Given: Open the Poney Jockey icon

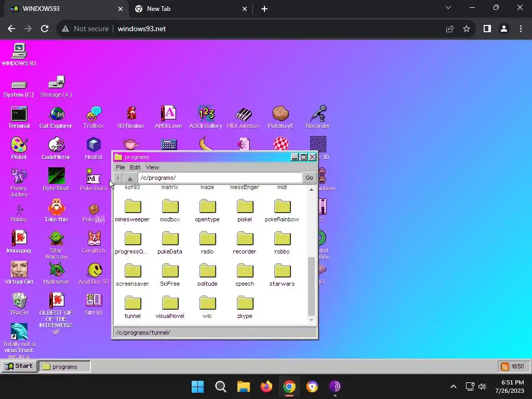Looking at the screenshot, I should [x=19, y=182].
